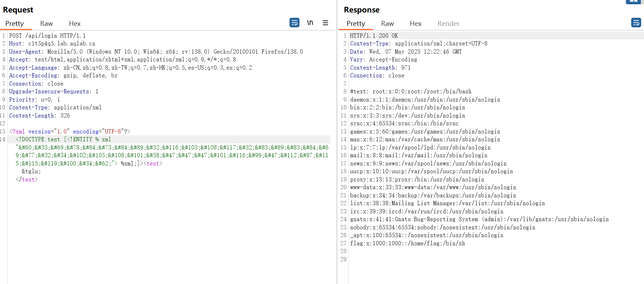This screenshot has width=644, height=284.
Task: Click the 'Accept-Encoding: gzip, deflate, br' line
Action: 63,76
